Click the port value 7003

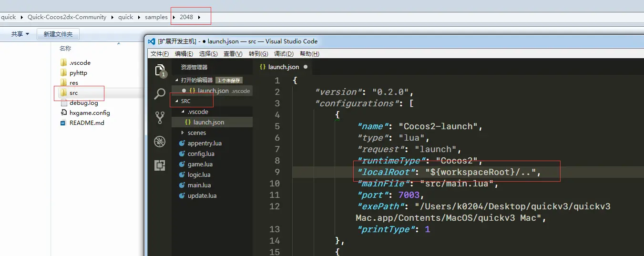[x=409, y=195]
